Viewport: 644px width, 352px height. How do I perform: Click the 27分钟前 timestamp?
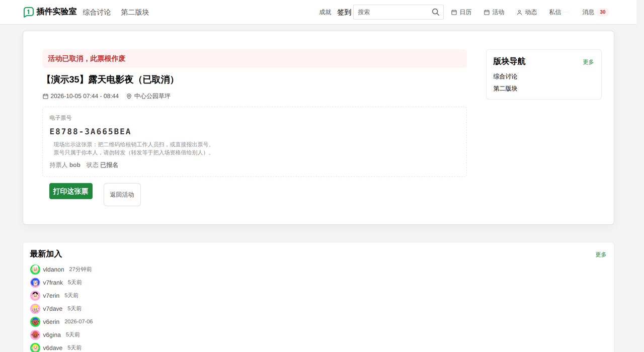[x=80, y=270]
